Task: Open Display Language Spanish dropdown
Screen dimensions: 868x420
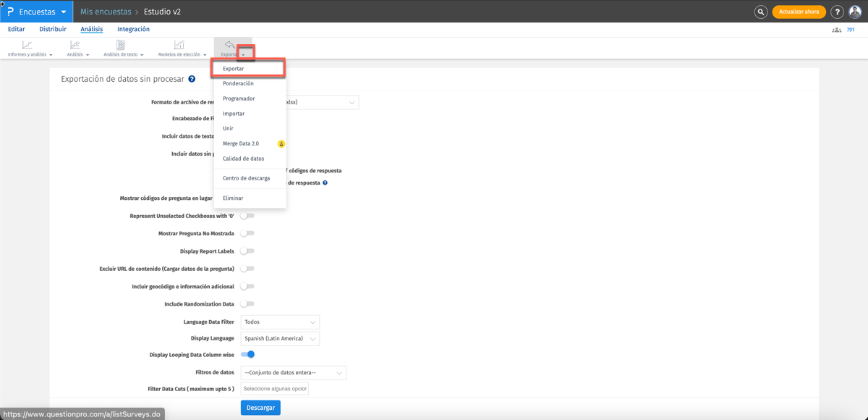Action: 280,339
